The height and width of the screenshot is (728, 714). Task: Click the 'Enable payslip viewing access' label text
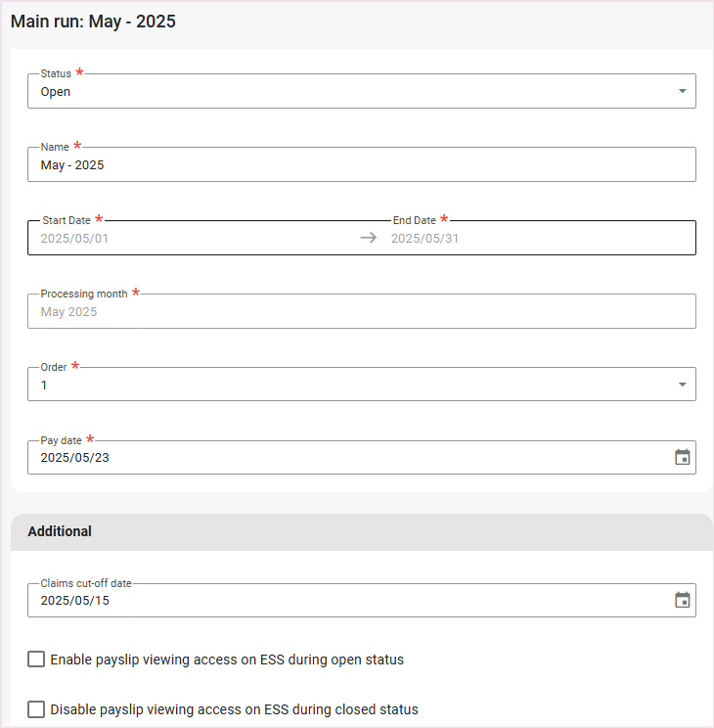click(x=227, y=660)
